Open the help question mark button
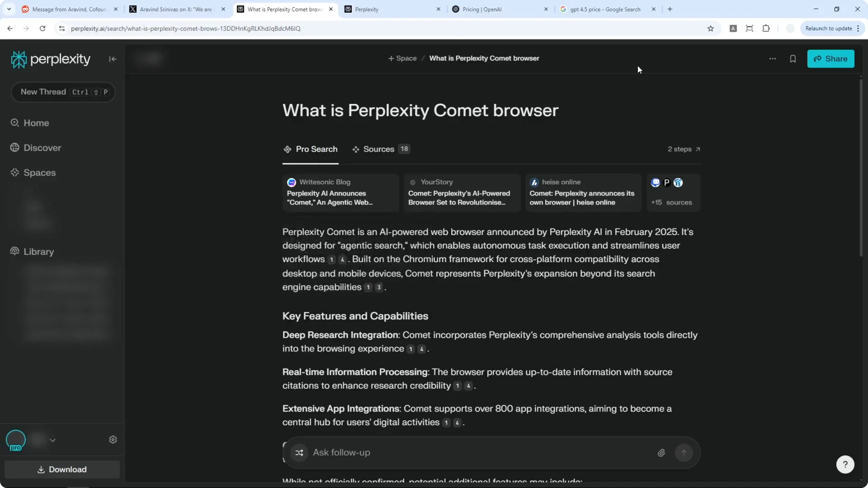 click(x=845, y=464)
